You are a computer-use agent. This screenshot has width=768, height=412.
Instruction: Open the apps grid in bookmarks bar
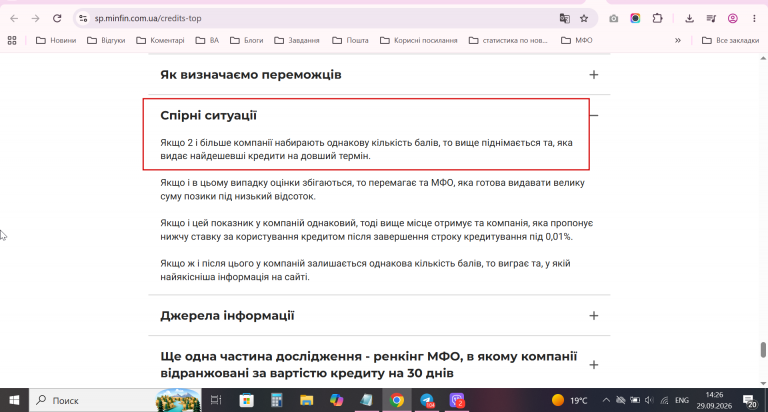click(12, 40)
